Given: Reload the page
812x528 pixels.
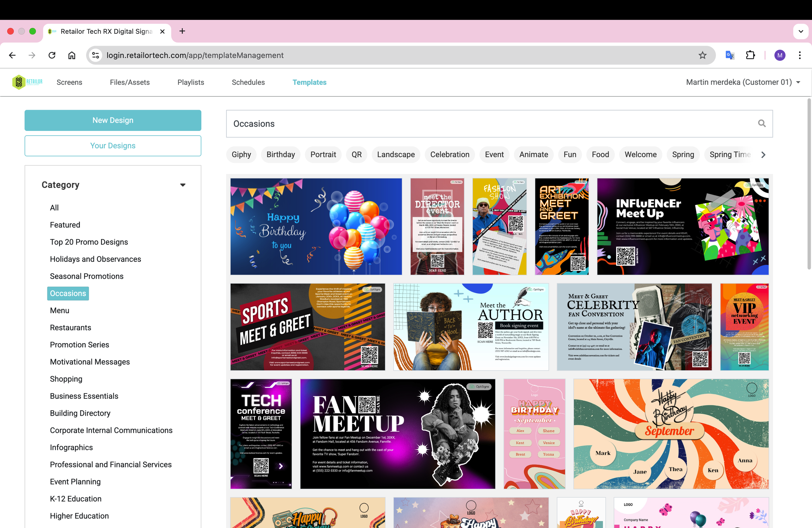Looking at the screenshot, I should [x=52, y=55].
